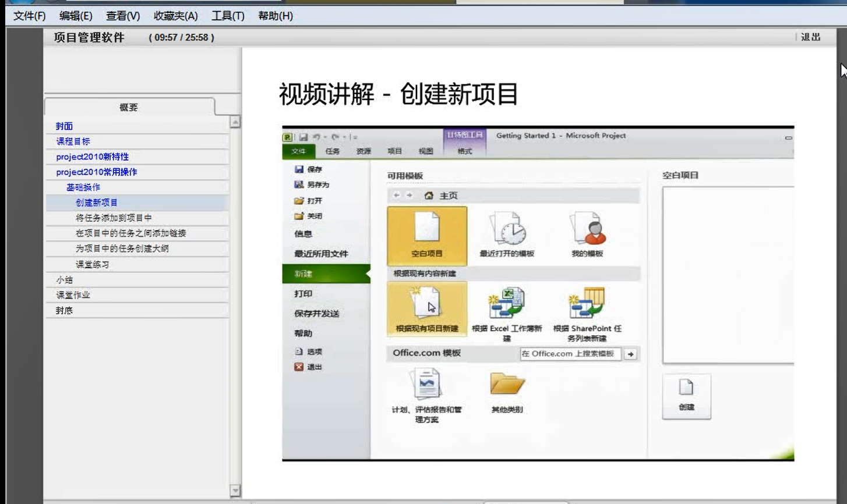Click the 根据现有项目新建 icon
This screenshot has width=847, height=504.
(x=426, y=304)
